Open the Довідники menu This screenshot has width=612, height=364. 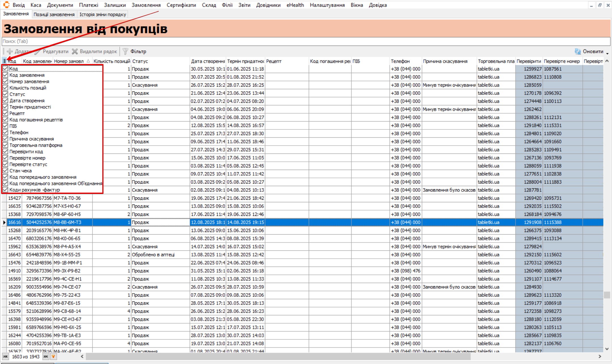(268, 5)
